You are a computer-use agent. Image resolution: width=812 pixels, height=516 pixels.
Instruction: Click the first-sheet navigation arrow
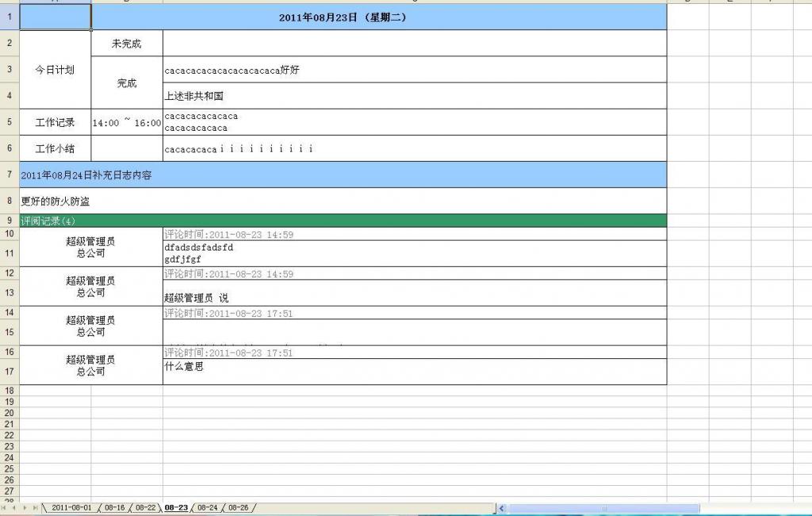click(5, 507)
